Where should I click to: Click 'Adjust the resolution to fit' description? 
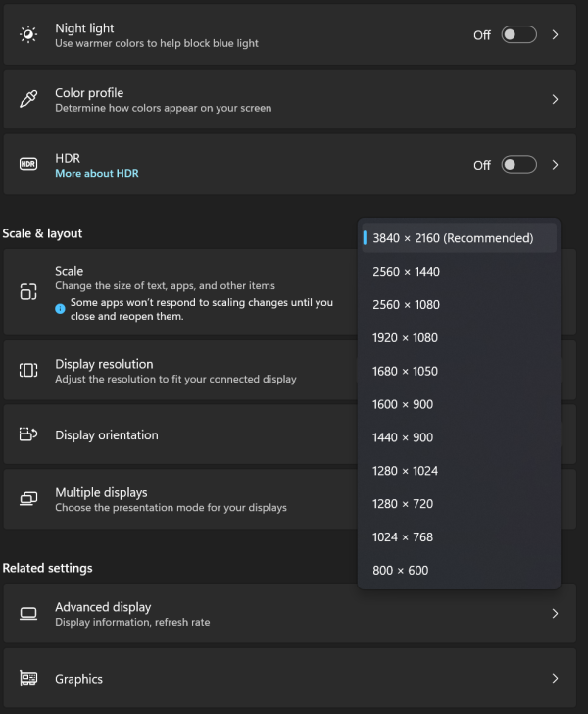point(175,379)
